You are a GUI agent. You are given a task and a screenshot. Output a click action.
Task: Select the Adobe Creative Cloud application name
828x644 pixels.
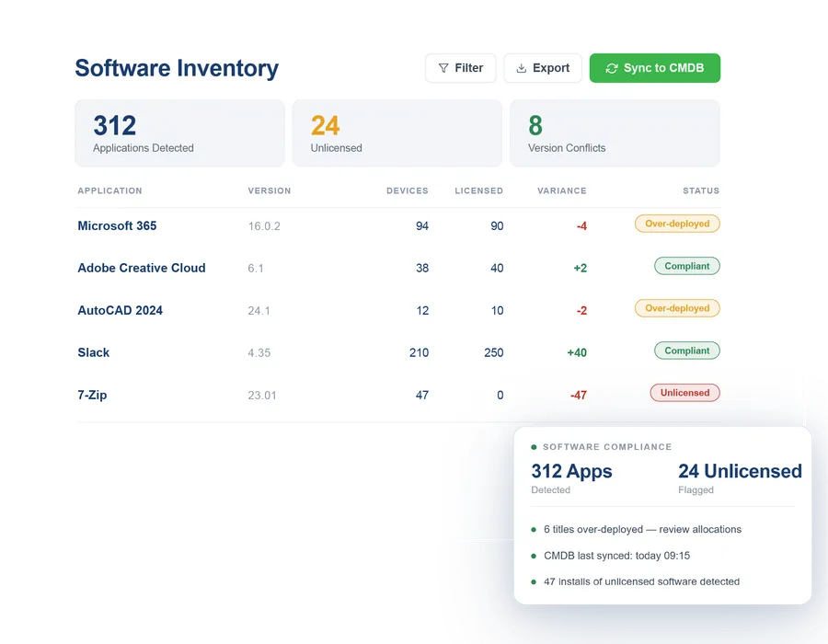click(142, 268)
